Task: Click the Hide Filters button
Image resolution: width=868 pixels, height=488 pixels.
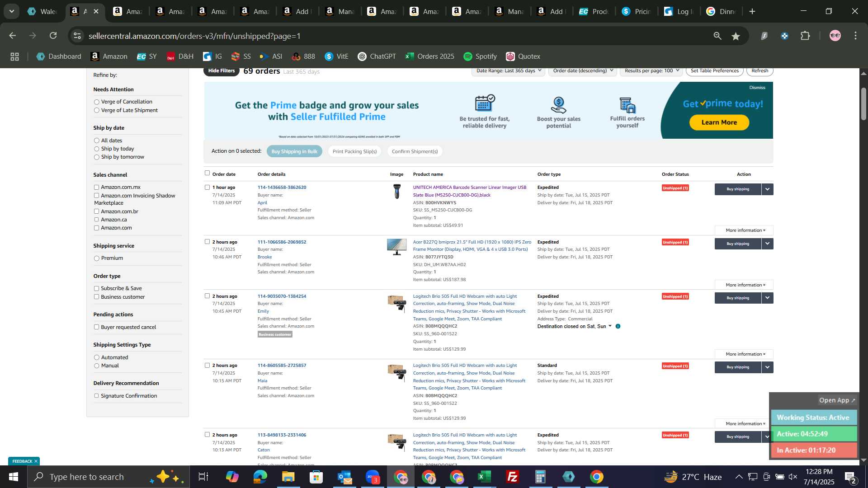Action: pyautogui.click(x=222, y=71)
